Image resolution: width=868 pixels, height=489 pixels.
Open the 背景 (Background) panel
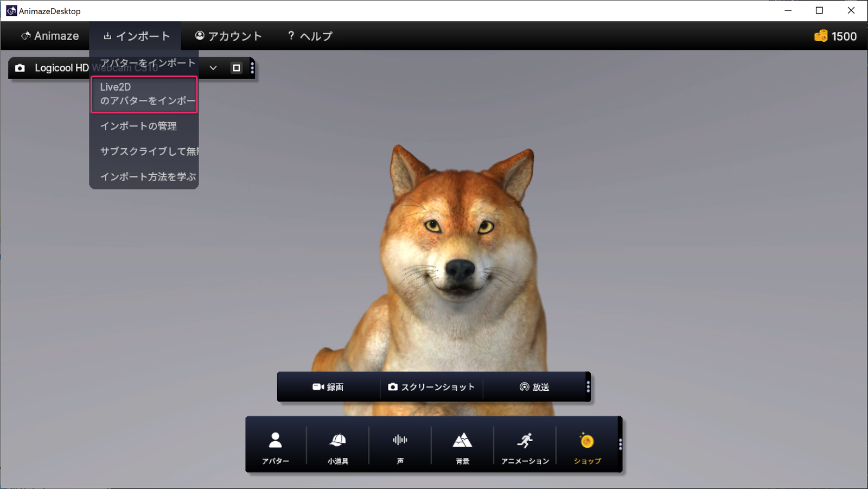pyautogui.click(x=462, y=447)
